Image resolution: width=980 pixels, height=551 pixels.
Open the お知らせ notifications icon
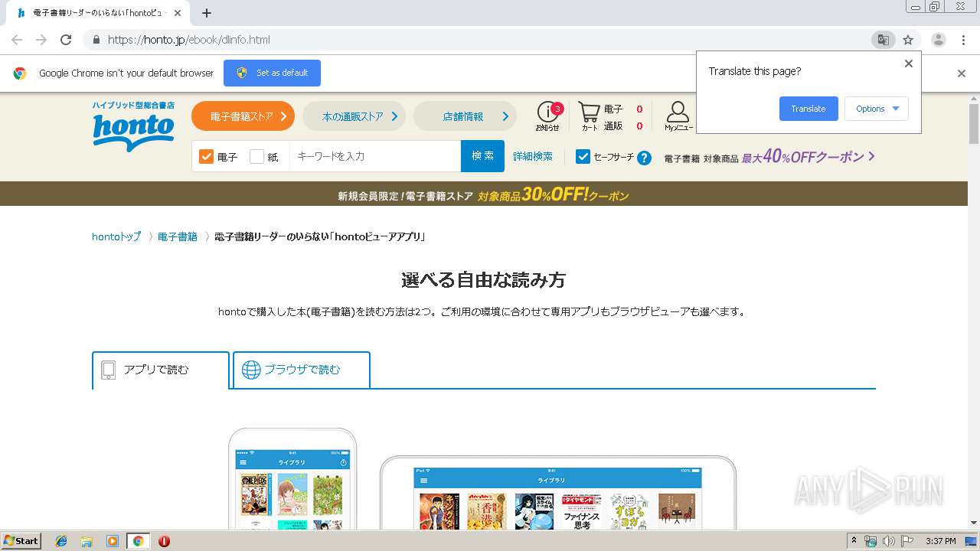coord(547,116)
